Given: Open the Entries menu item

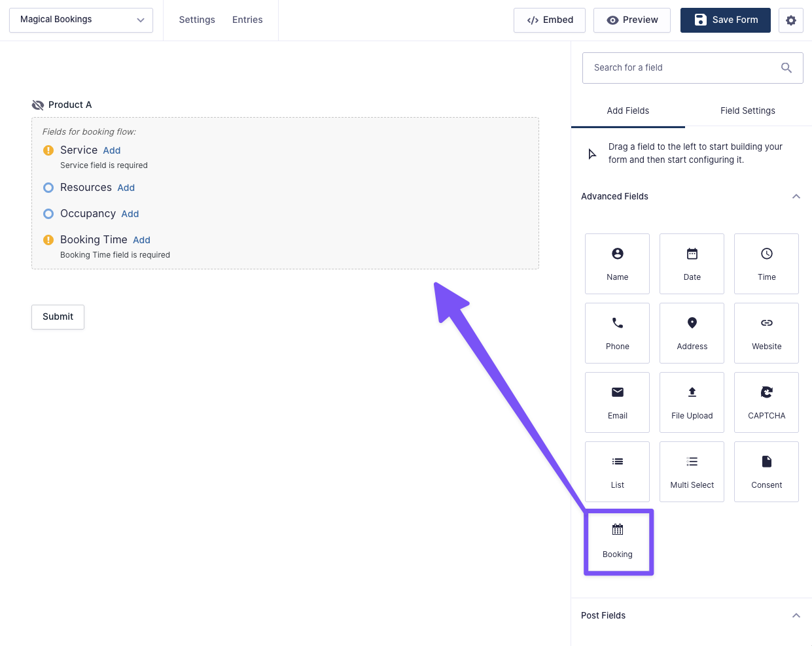Looking at the screenshot, I should [247, 20].
